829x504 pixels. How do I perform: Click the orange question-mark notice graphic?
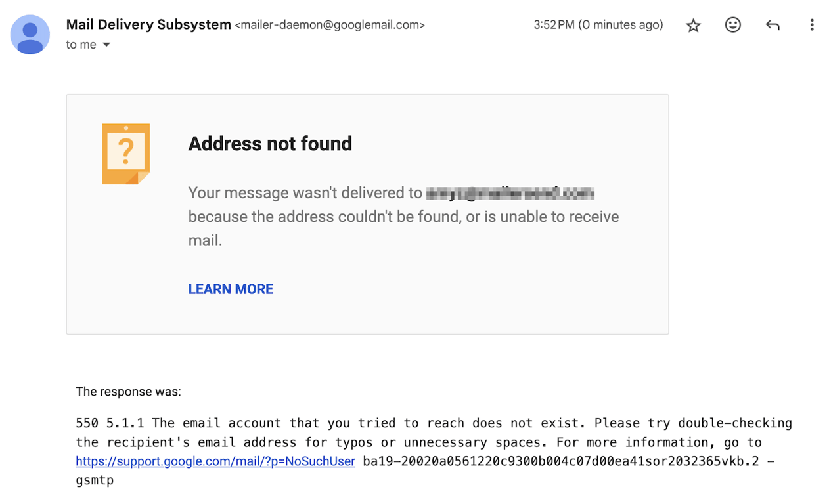125,154
